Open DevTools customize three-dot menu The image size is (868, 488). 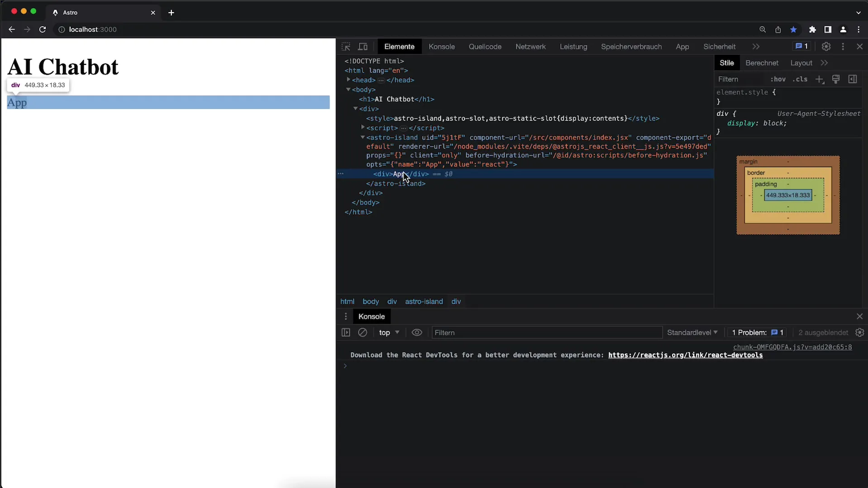click(843, 47)
